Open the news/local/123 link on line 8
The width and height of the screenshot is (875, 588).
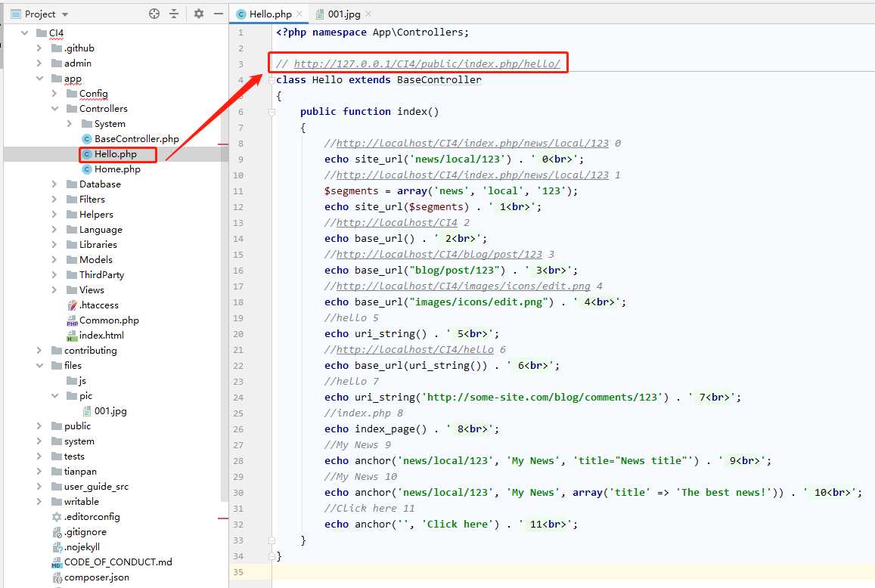[472, 144]
